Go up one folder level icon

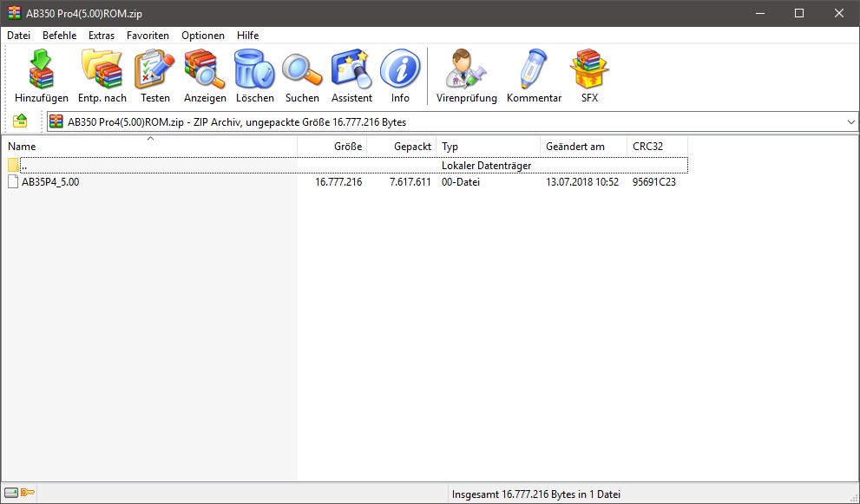coord(20,121)
